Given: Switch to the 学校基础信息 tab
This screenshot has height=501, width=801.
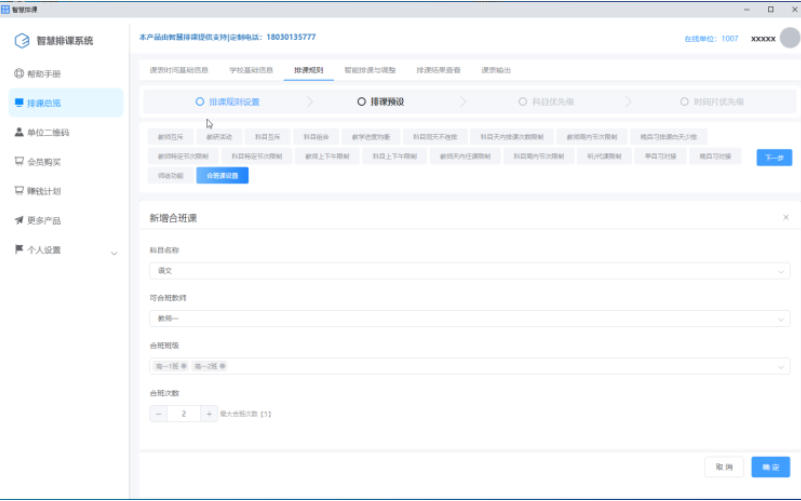Looking at the screenshot, I should tap(251, 71).
